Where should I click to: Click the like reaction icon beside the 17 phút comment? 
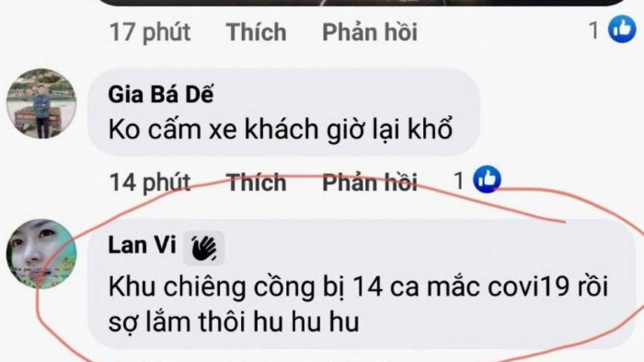(622, 29)
